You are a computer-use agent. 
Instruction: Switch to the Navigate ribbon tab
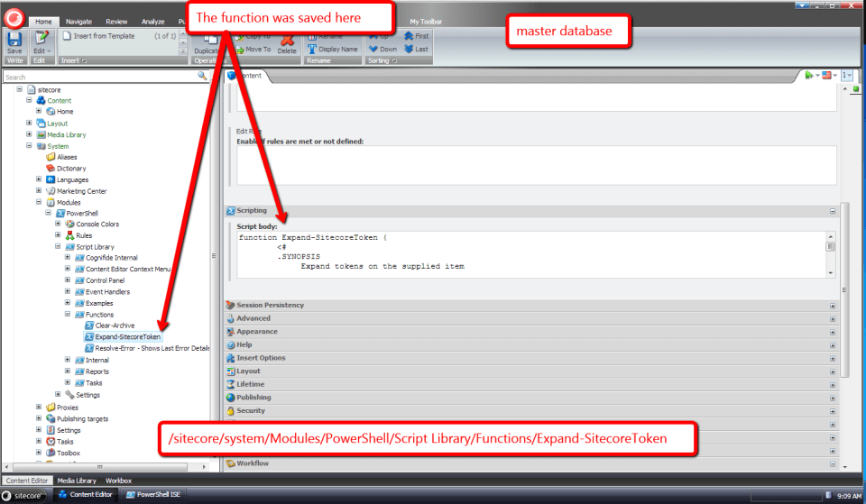tap(78, 21)
